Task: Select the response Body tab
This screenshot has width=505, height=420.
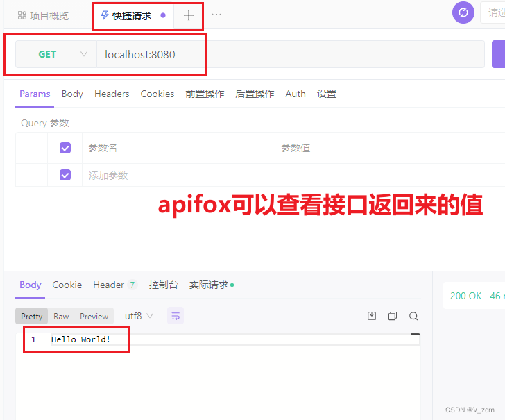Action: tap(31, 285)
